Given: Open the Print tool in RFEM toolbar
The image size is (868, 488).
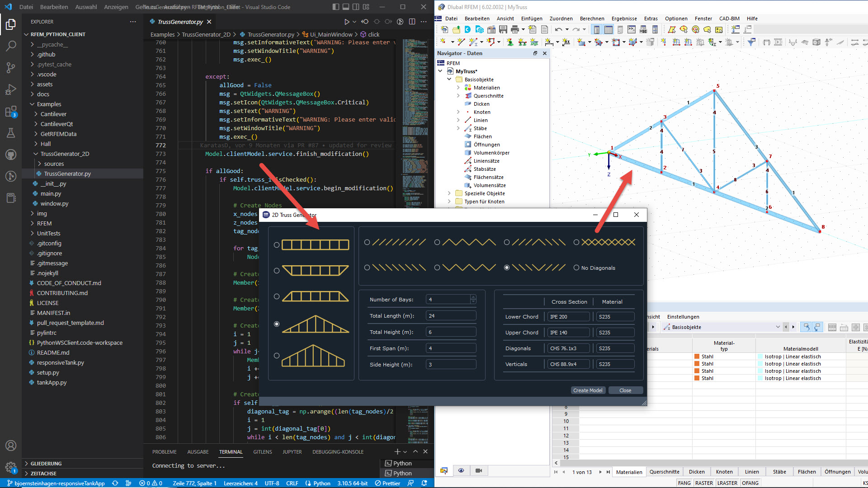Looking at the screenshot, I should point(515,29).
